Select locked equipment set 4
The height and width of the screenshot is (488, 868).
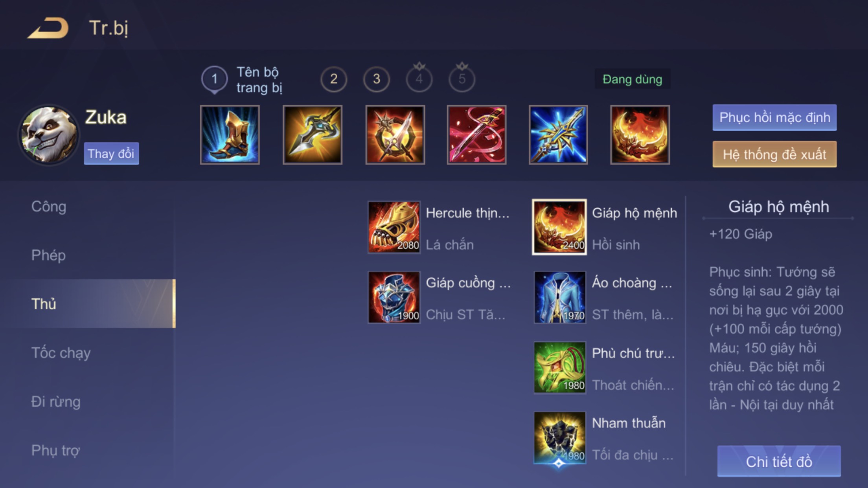[x=419, y=78]
